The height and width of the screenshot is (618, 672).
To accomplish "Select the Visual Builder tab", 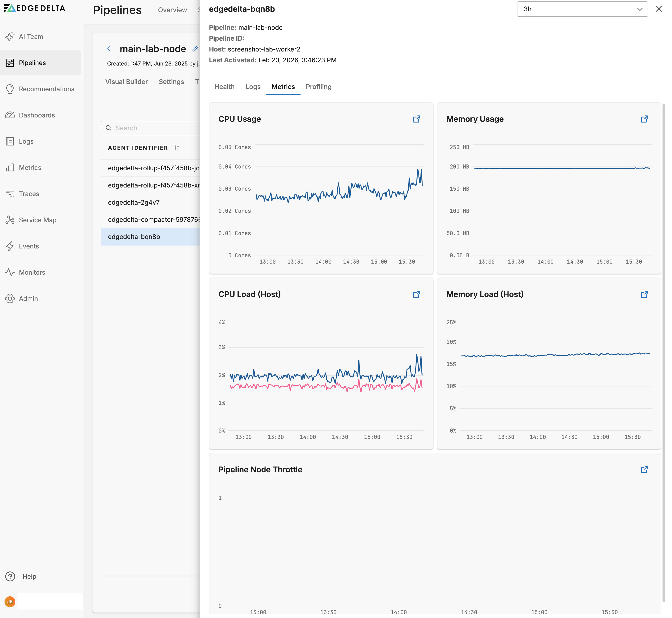I will click(127, 82).
